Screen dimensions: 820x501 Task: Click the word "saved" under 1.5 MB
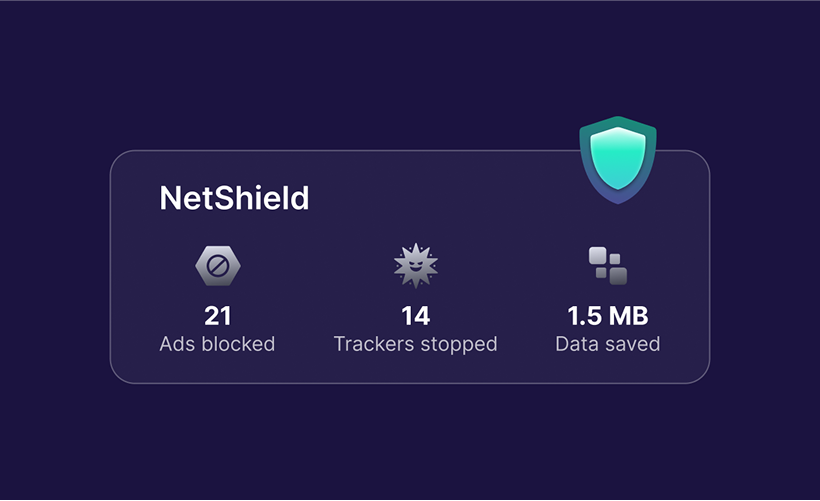pyautogui.click(x=632, y=344)
